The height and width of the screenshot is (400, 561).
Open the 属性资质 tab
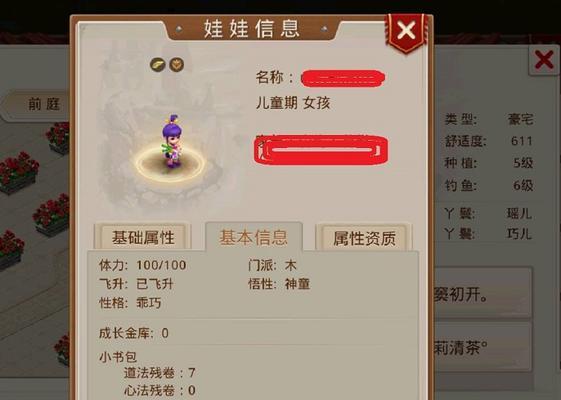point(364,238)
